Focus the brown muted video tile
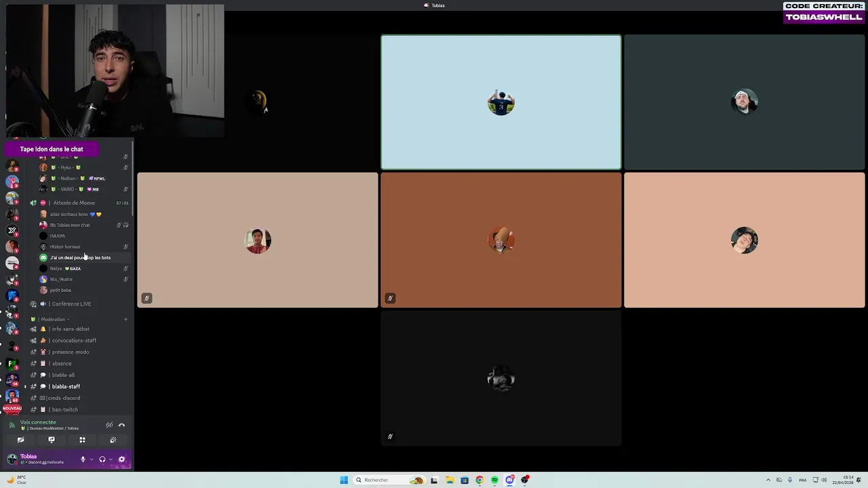 (x=501, y=240)
